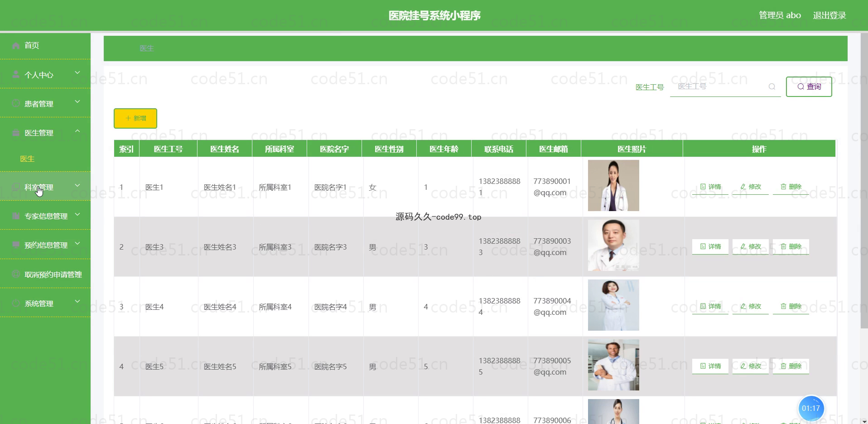Click the 医生 breadcrumb in the green bar
The width and height of the screenshot is (868, 424).
147,48
